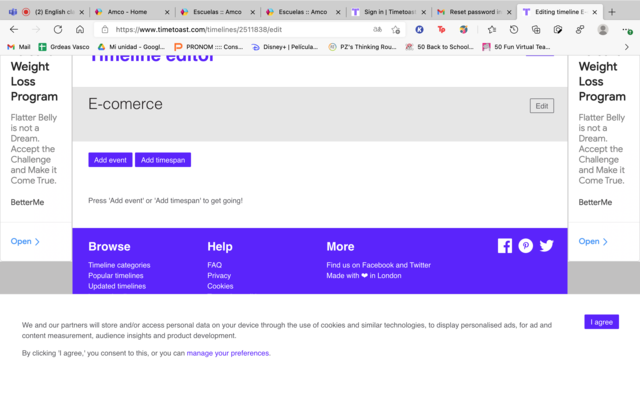Click the Add timespan button

tap(163, 160)
